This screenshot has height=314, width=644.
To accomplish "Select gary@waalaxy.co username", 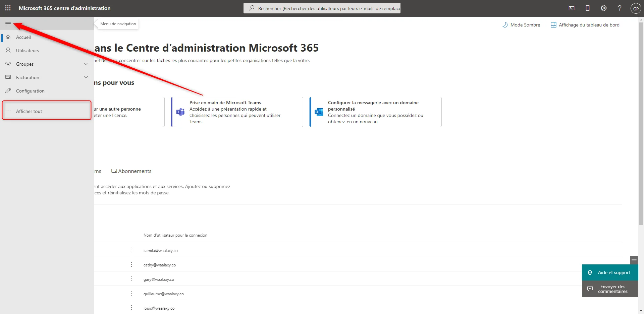I will [x=159, y=279].
